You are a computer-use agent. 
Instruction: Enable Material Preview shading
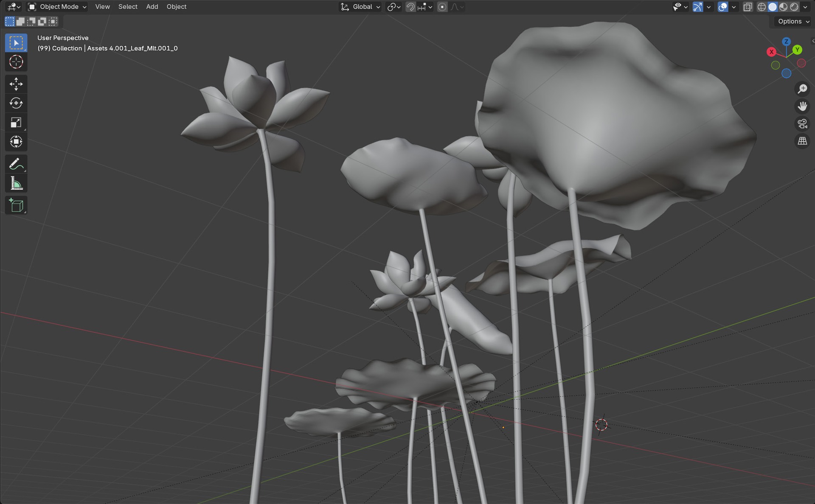click(x=783, y=7)
